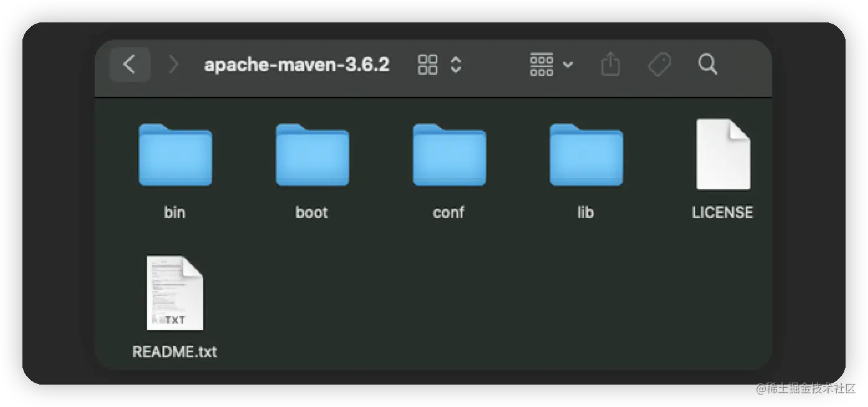868x407 pixels.
Task: Go forward using the right chevron button
Action: point(174,64)
